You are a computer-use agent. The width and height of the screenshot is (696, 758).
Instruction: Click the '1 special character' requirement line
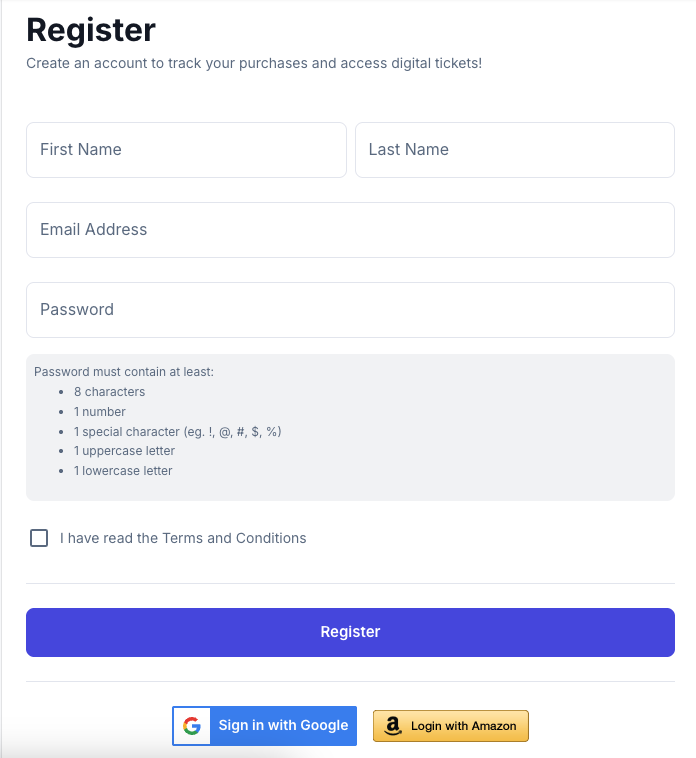click(177, 431)
